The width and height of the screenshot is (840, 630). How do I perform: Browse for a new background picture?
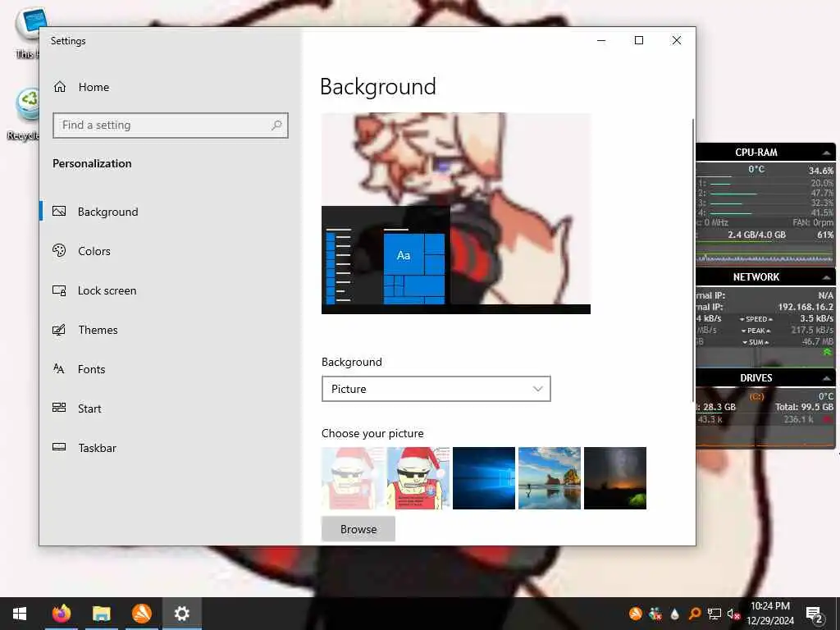(358, 529)
